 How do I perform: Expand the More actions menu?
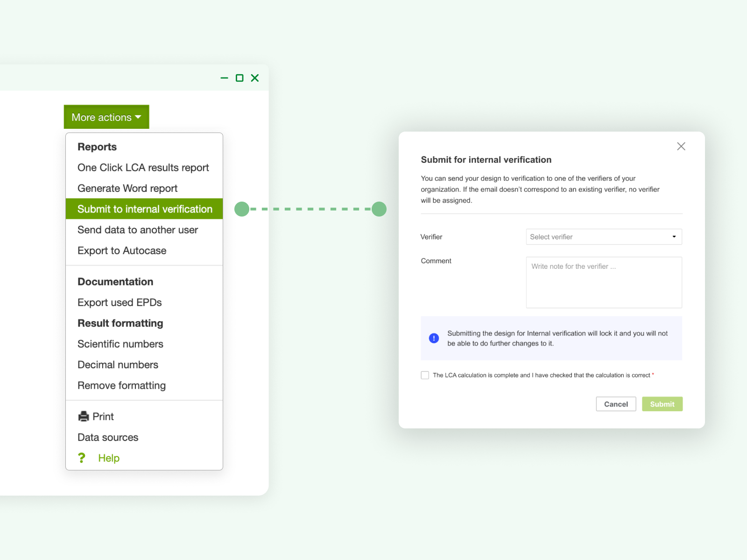tap(106, 117)
